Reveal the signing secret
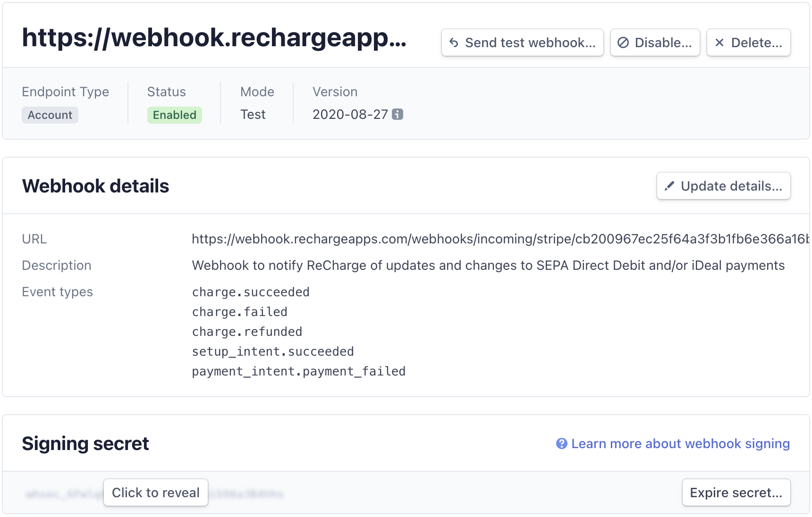 coord(156,492)
